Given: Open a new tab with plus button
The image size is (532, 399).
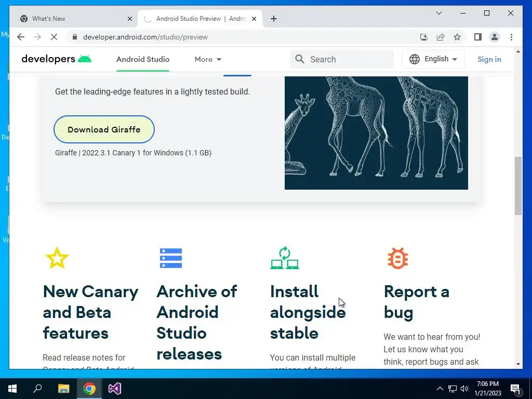Looking at the screenshot, I should tap(274, 19).
